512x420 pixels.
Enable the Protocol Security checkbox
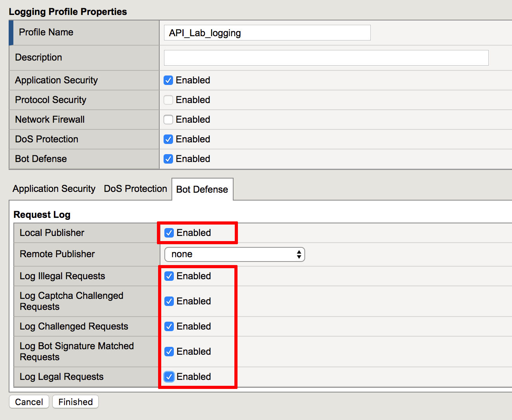[x=168, y=100]
